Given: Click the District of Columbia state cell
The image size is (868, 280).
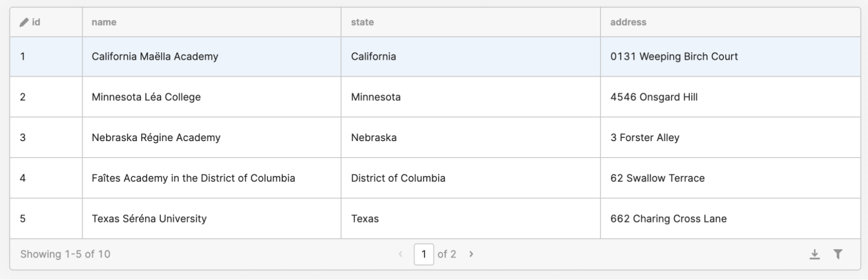Looking at the screenshot, I should (398, 178).
